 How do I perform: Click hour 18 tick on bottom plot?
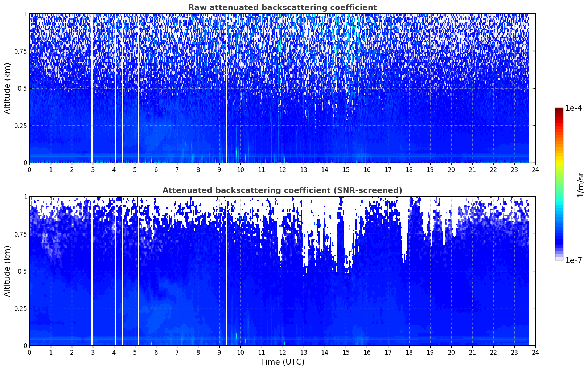(x=409, y=352)
